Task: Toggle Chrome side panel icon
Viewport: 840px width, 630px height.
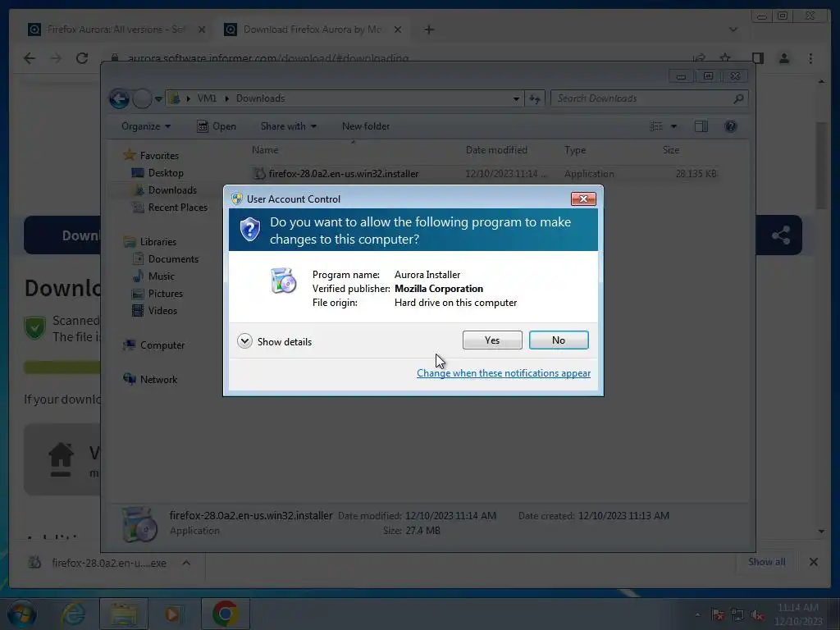Action: tap(757, 58)
